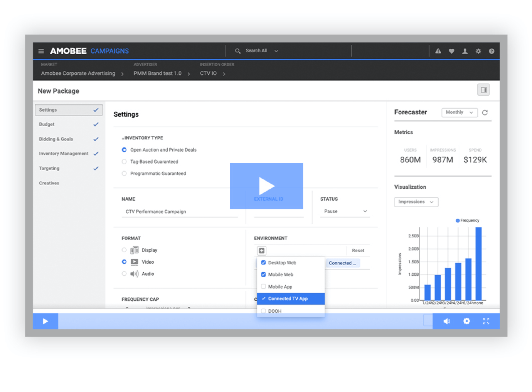Check the DOOH checkbox
The image size is (532, 392).
(263, 311)
